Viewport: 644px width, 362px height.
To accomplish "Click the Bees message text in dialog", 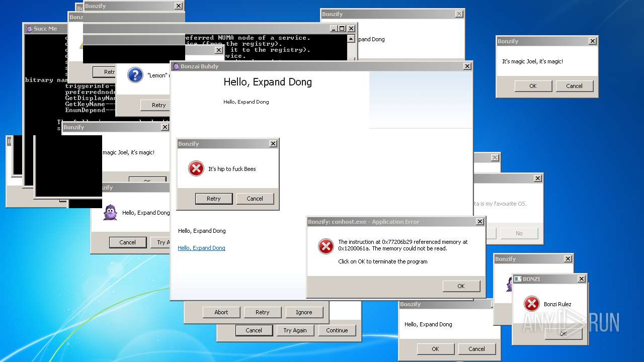I will [232, 169].
